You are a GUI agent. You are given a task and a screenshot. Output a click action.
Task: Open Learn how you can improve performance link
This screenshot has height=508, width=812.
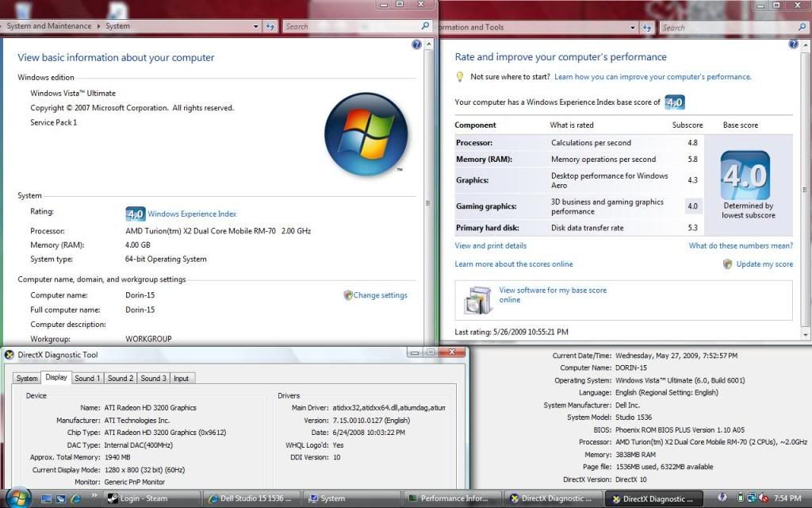click(653, 77)
